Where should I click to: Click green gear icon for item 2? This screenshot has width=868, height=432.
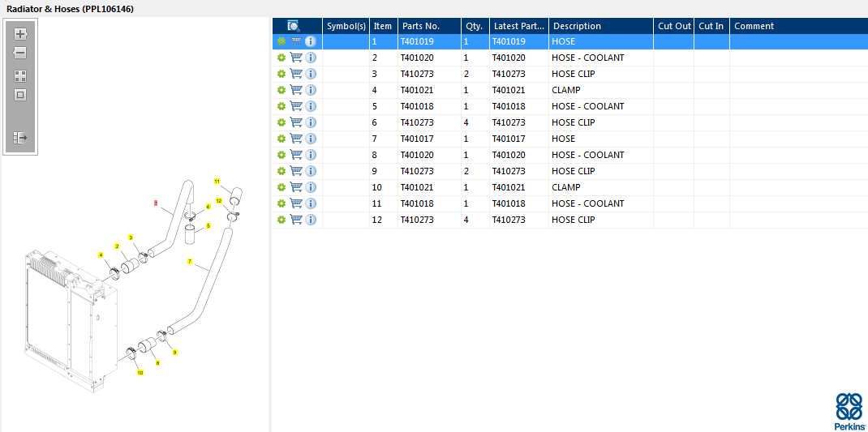[x=281, y=58]
